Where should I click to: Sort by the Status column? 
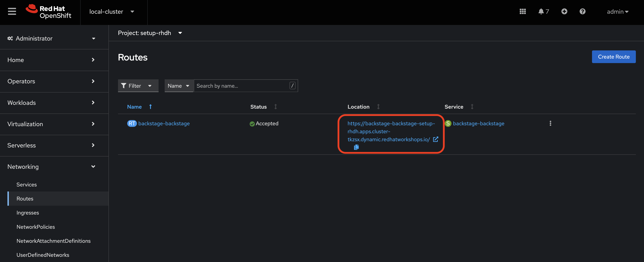tap(276, 107)
